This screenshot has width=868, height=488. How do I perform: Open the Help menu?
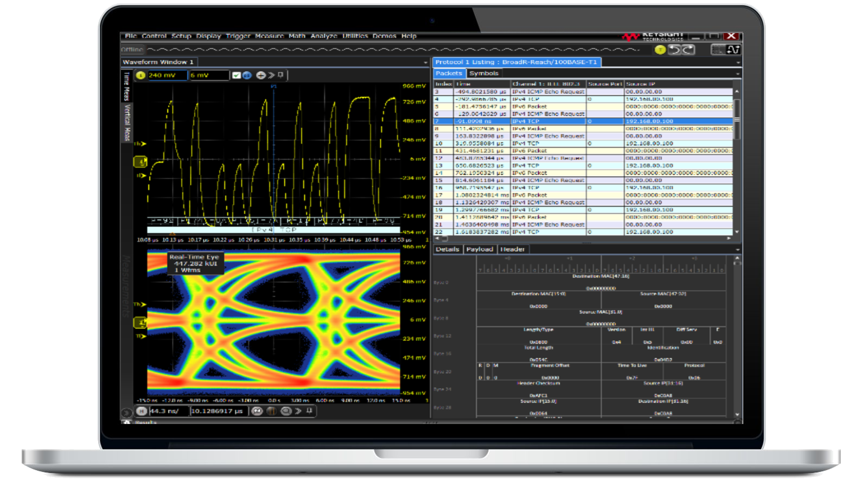[x=409, y=36]
